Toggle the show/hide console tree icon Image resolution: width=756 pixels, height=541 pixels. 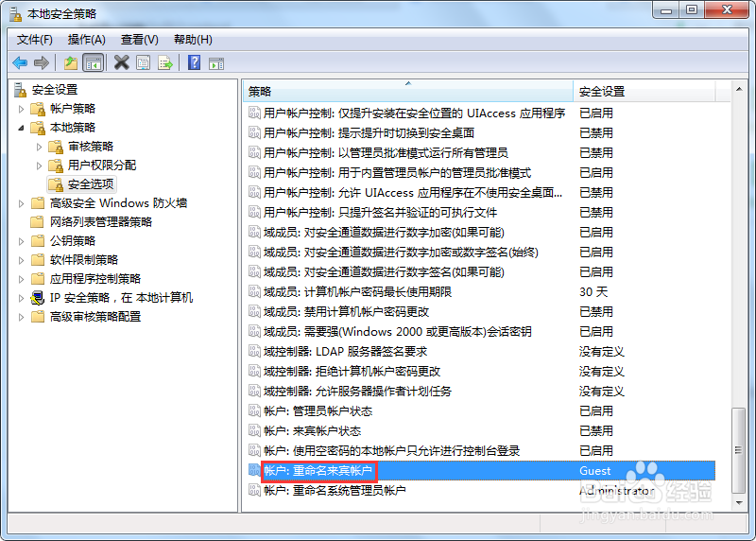point(94,62)
